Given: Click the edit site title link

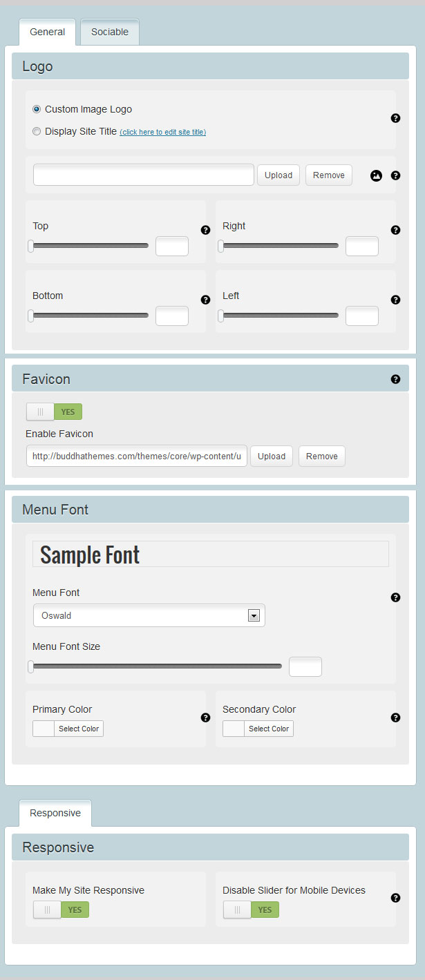Looking at the screenshot, I should pos(162,132).
